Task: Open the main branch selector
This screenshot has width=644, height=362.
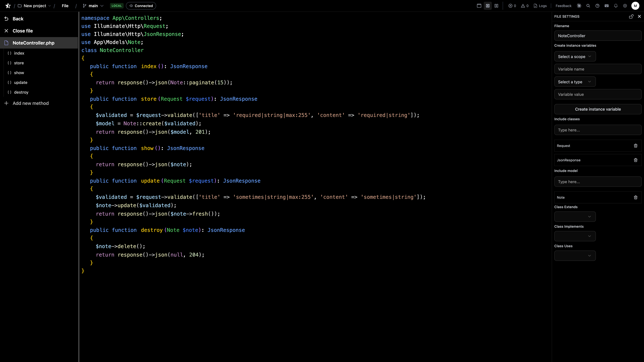Action: pyautogui.click(x=93, y=5)
